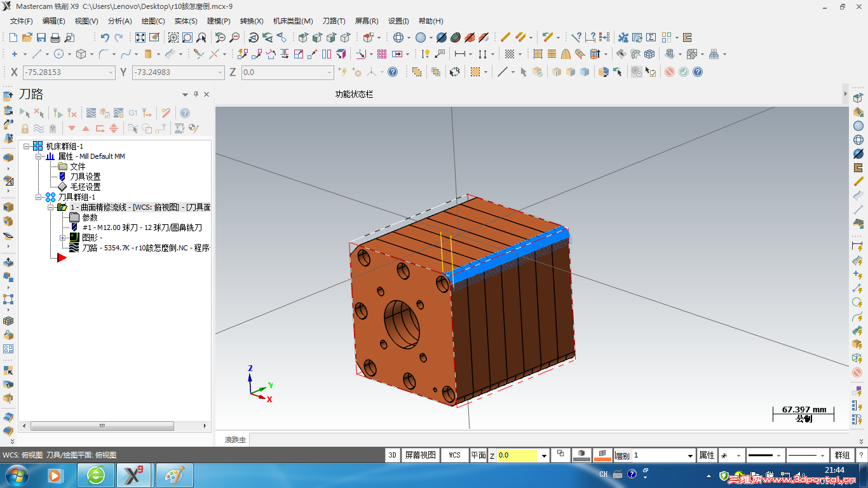The image size is (868, 488).
Task: Click the lock selected operations icon
Action: point(25,128)
